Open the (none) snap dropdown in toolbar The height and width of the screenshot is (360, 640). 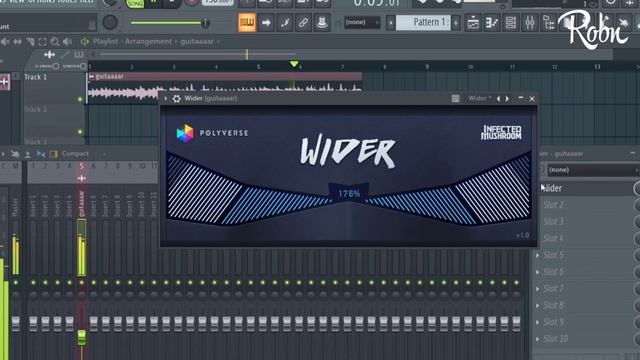tap(362, 22)
